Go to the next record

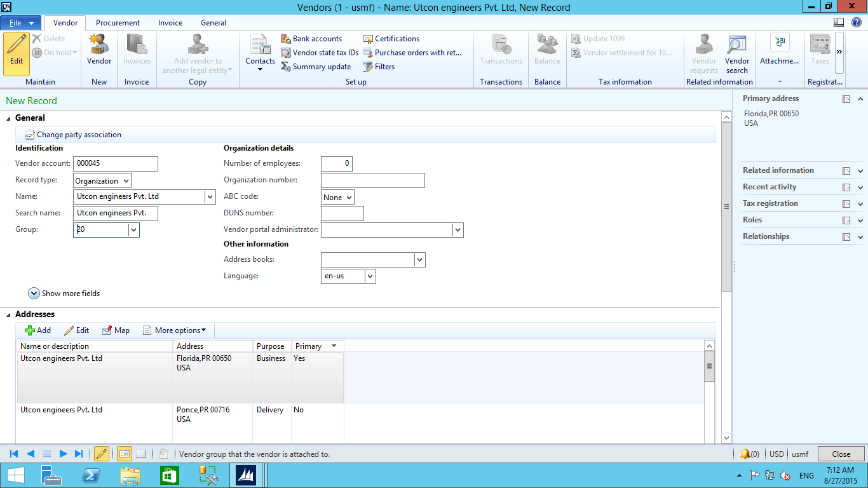pyautogui.click(x=63, y=454)
